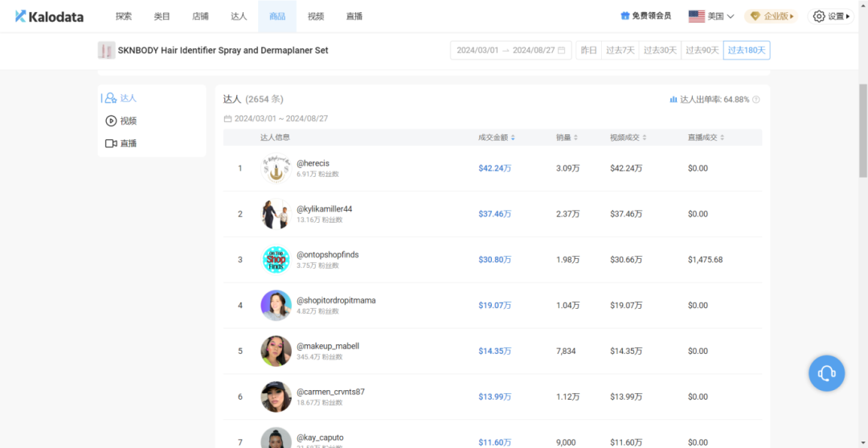The height and width of the screenshot is (448, 868).
Task: Open the customer support headset button
Action: click(826, 373)
